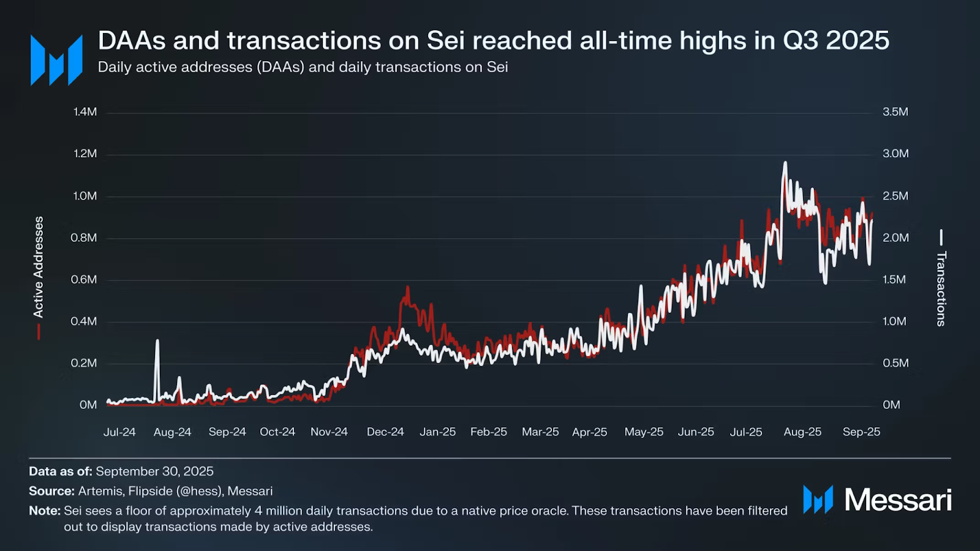Select the Jul-24 x-axis label
The height and width of the screenshot is (551, 980).
[x=119, y=432]
